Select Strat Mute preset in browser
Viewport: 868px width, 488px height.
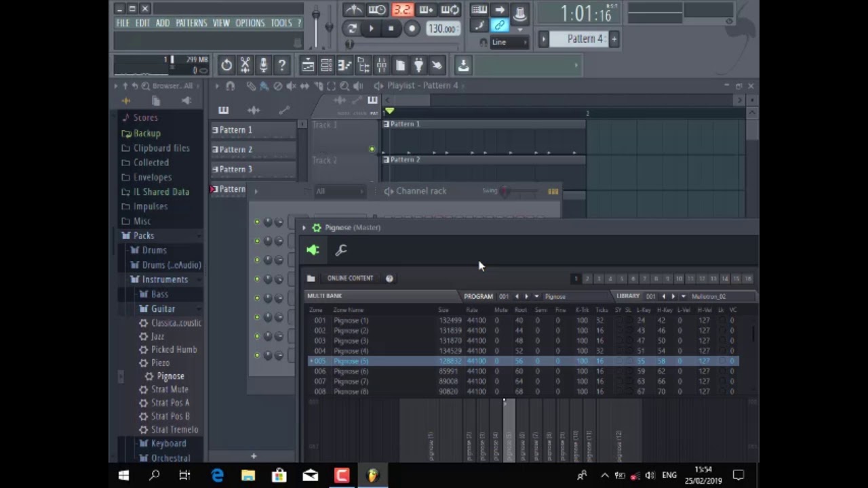click(x=170, y=390)
